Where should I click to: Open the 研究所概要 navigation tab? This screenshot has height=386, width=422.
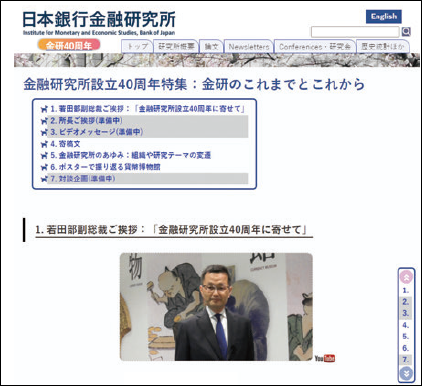(x=176, y=47)
